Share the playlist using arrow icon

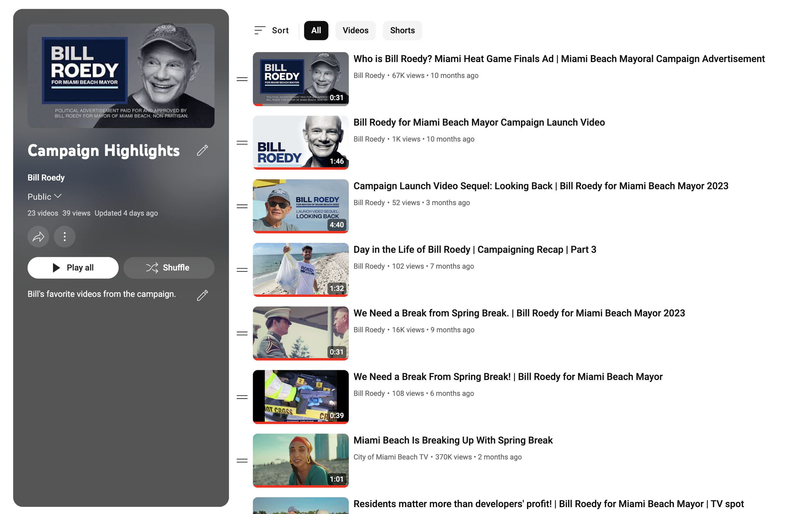(38, 237)
